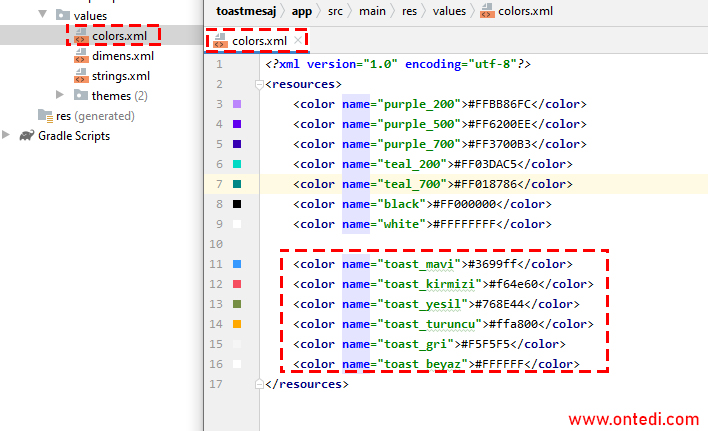Click toastmesaj in the breadcrumb
708x431 pixels.
246,11
